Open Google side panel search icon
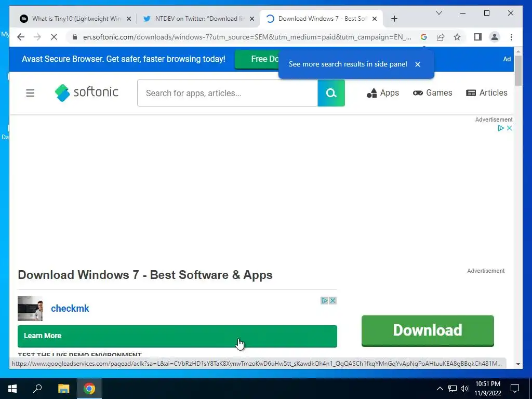This screenshot has width=532, height=399. pyautogui.click(x=424, y=37)
